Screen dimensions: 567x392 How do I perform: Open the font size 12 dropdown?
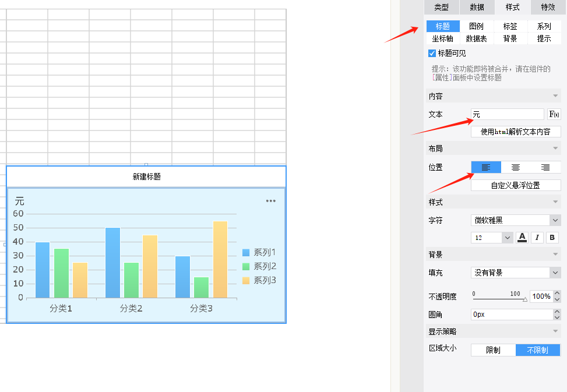(x=492, y=238)
